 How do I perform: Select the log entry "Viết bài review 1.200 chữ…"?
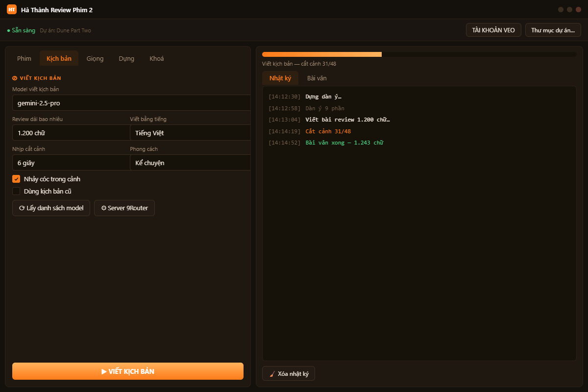click(347, 120)
